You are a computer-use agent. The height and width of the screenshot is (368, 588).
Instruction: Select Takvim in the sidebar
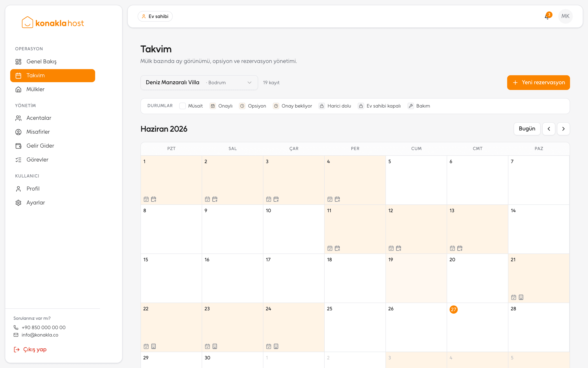coord(52,75)
